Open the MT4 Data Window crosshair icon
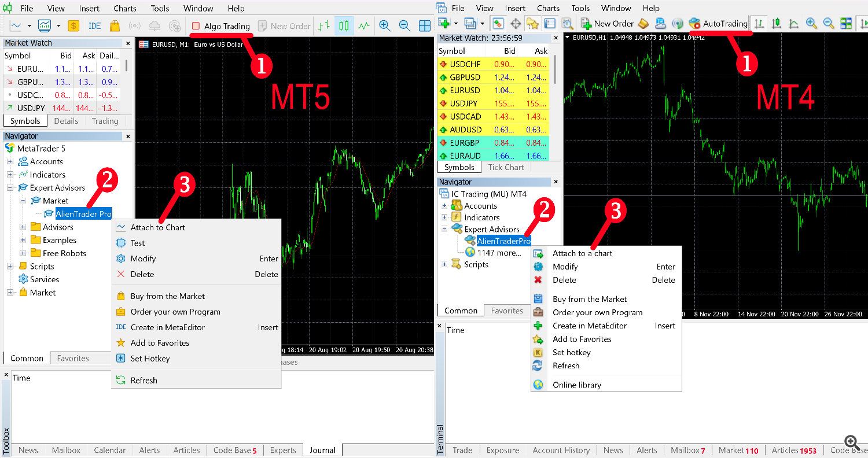The width and height of the screenshot is (868, 458). (516, 24)
